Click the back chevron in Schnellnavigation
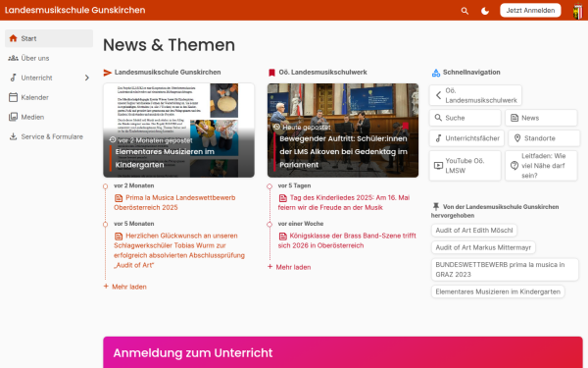Screen dimensions: 588x368 [438, 95]
